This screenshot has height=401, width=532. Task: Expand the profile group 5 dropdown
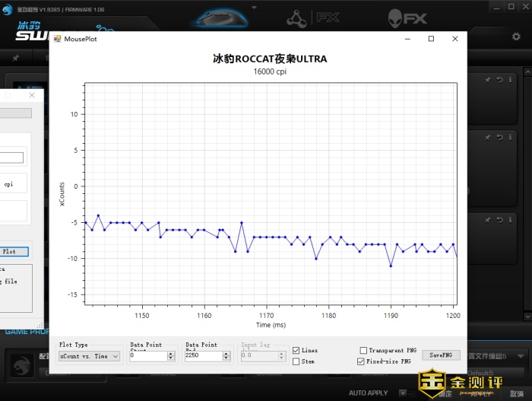[521, 356]
